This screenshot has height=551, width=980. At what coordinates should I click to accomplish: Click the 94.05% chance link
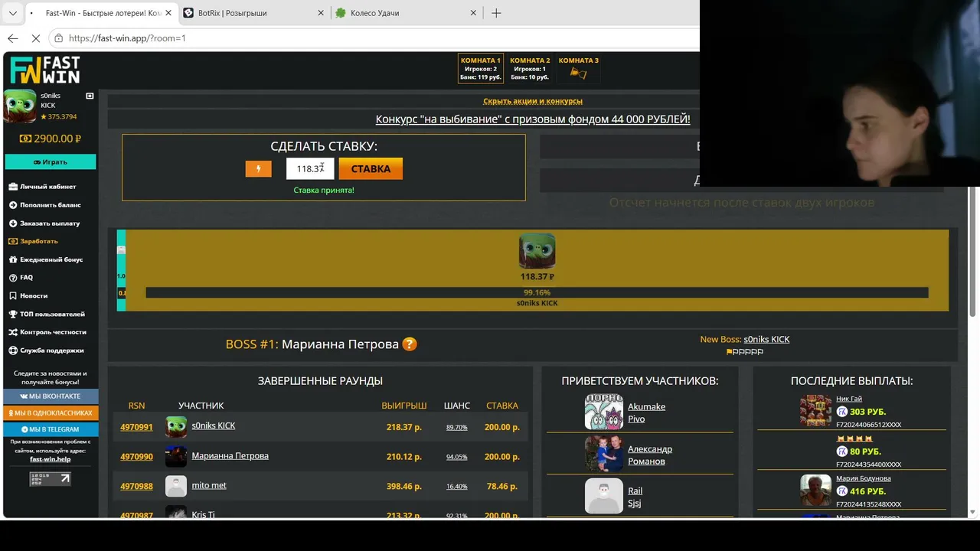[x=456, y=457]
